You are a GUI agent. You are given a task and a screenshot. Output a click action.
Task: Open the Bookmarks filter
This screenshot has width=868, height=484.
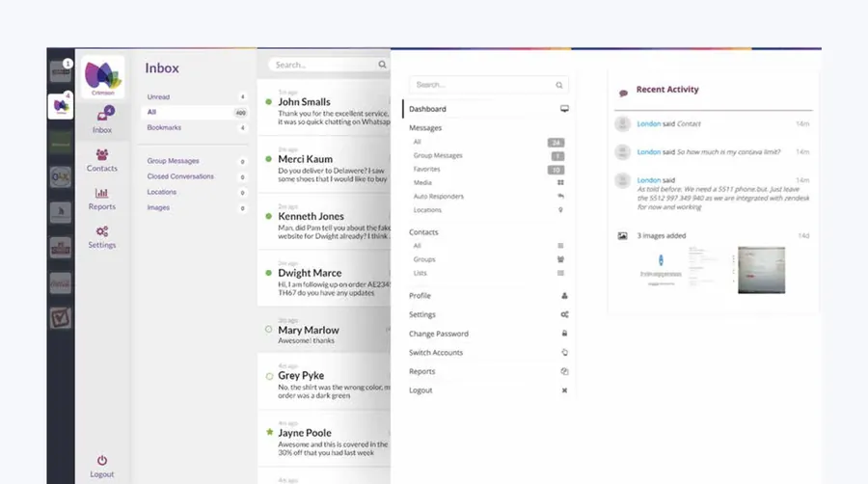tap(194, 128)
